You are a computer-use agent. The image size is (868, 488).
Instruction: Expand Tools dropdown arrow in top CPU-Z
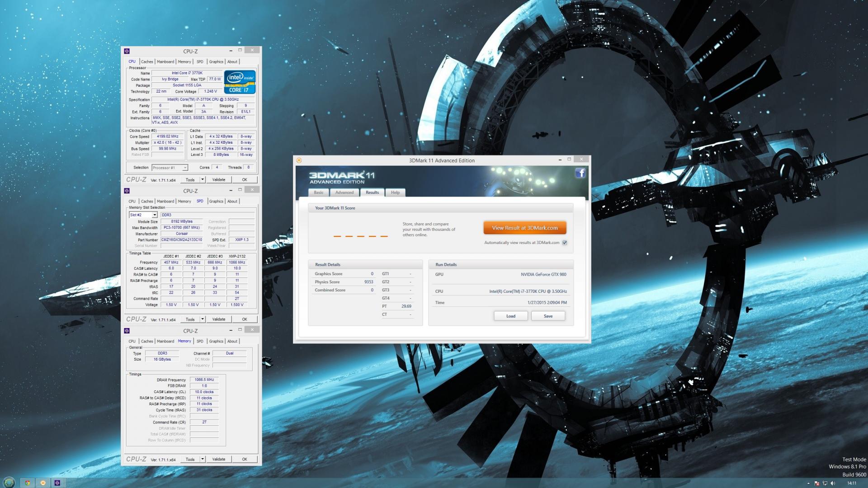(x=203, y=179)
